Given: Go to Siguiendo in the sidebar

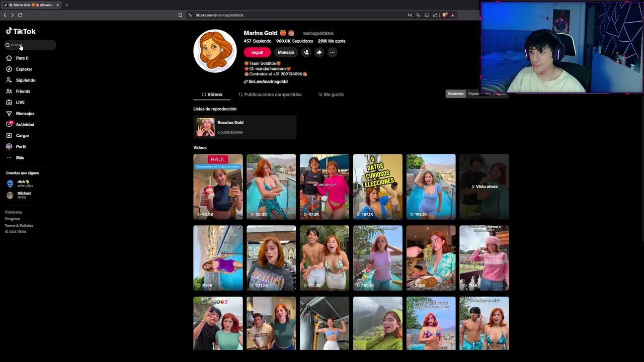Looking at the screenshot, I should (x=25, y=80).
